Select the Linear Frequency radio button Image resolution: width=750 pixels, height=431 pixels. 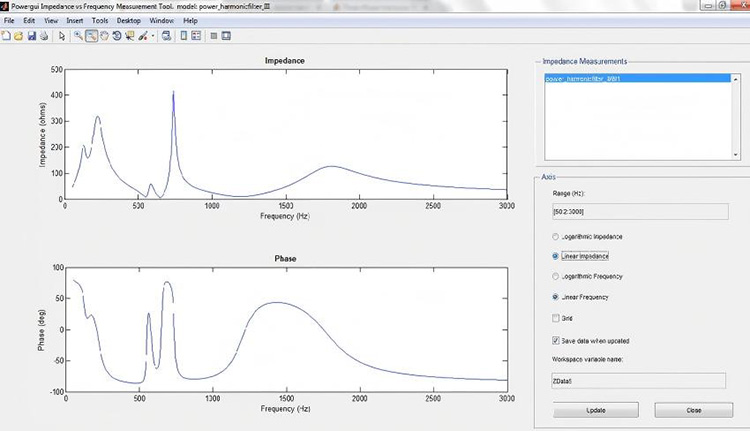coord(555,297)
